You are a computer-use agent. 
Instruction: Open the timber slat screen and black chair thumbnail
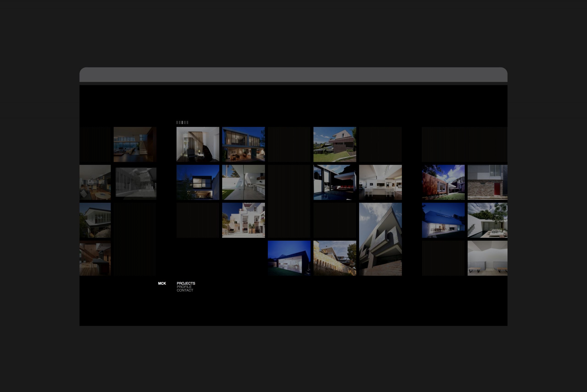click(x=198, y=144)
